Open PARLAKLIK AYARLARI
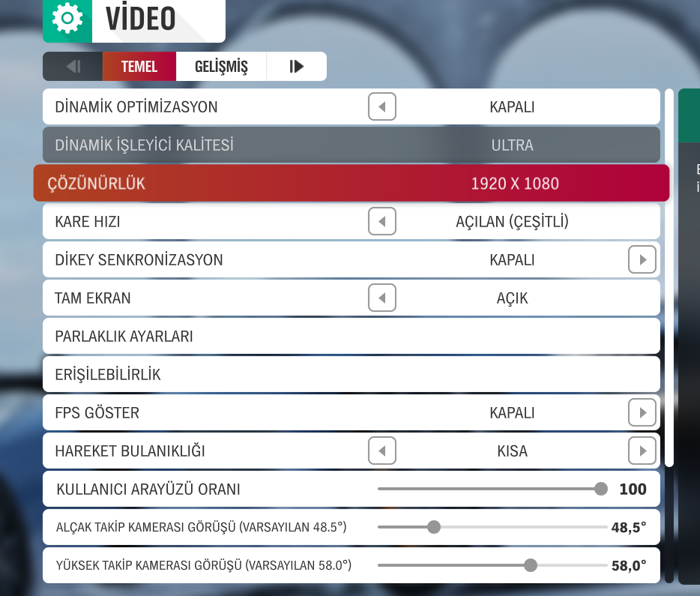The width and height of the screenshot is (700, 596). pyautogui.click(x=351, y=336)
